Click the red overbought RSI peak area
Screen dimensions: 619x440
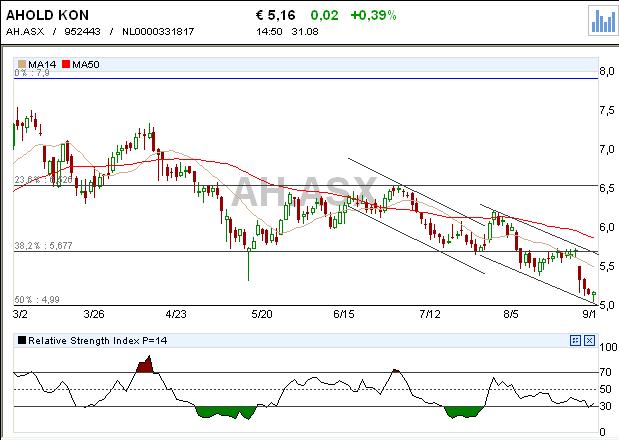pyautogui.click(x=145, y=365)
